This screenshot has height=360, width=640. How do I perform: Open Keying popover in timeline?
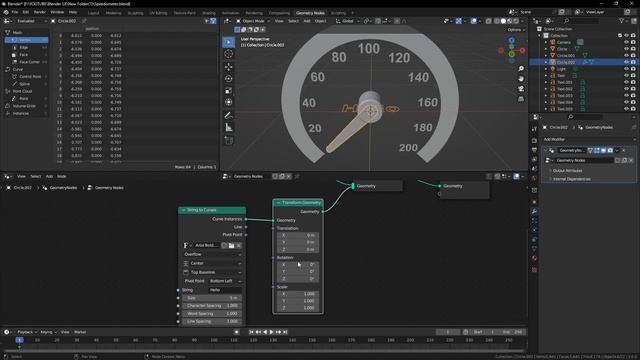click(48, 332)
